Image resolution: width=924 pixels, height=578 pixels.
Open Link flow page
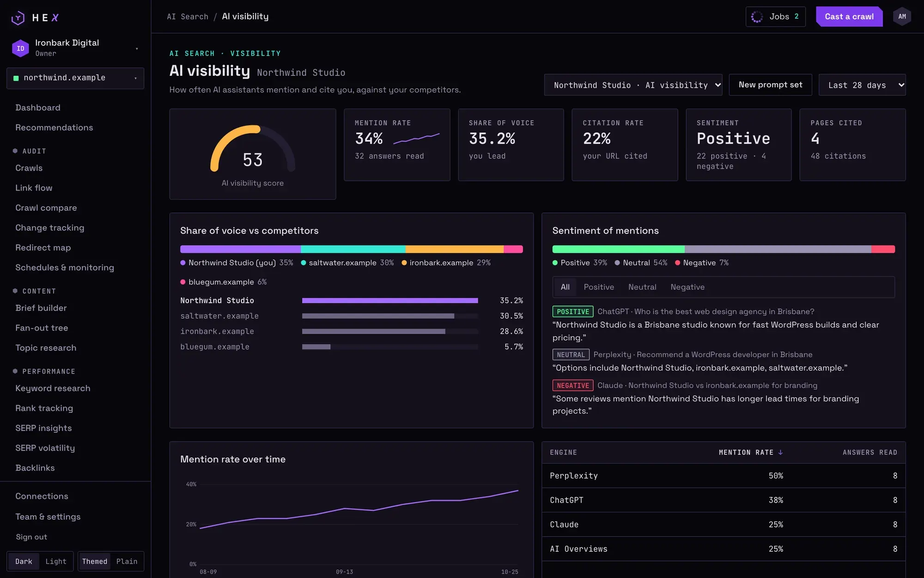34,188
